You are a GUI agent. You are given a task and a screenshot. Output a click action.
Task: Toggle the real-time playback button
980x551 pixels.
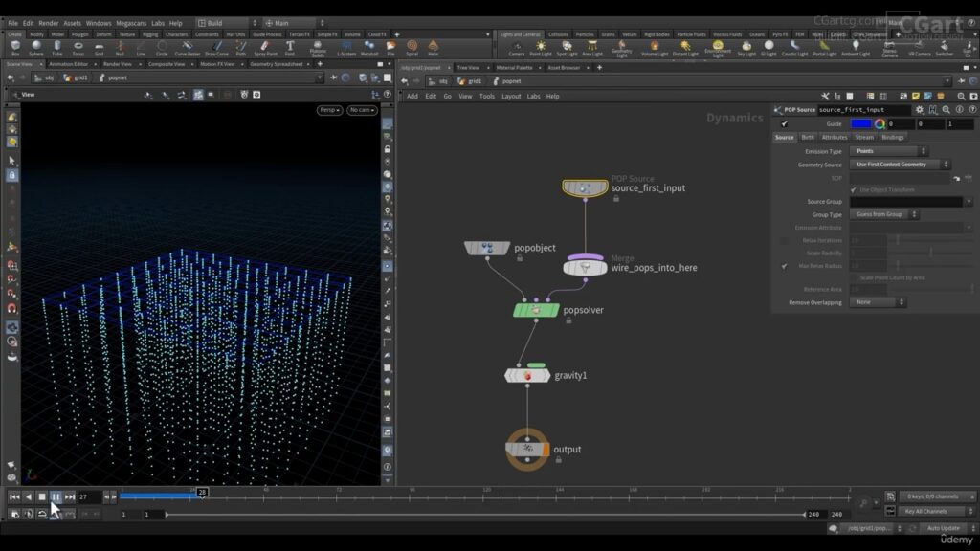(15, 514)
